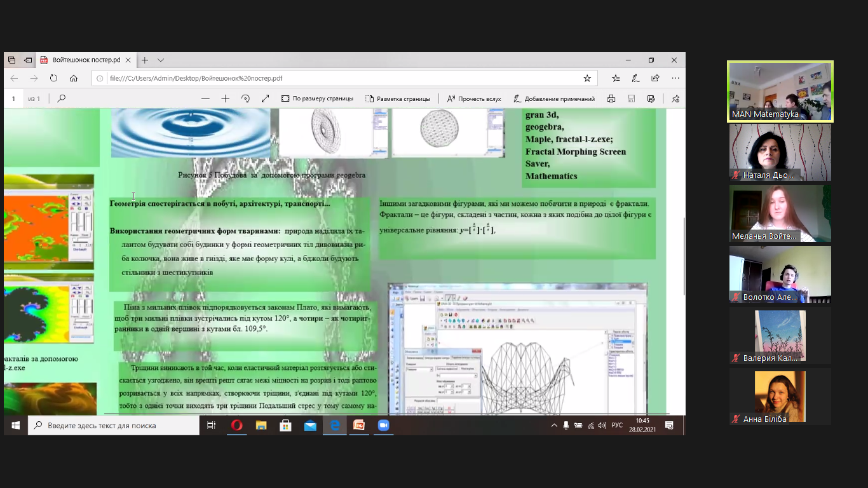Select the Войтешонок постер.pdf tab
Screen dimensions: 868x488
point(86,60)
